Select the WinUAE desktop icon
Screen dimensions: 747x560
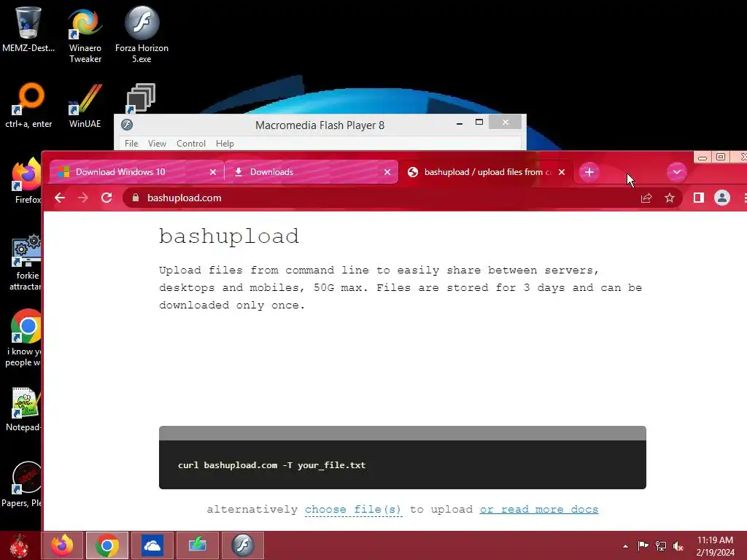(85, 106)
